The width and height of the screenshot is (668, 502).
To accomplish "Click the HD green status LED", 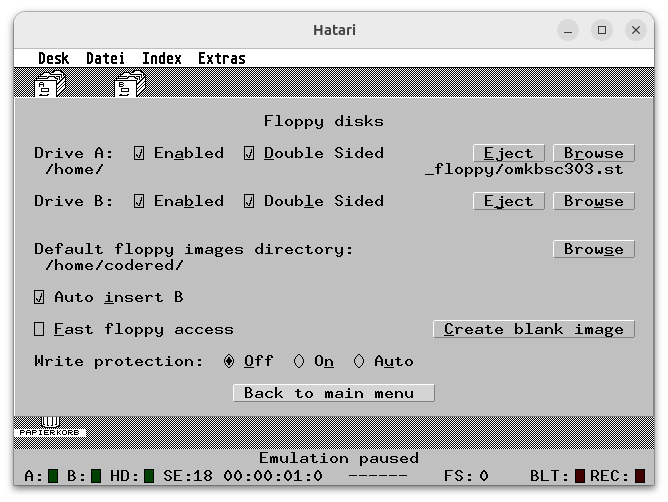I will [x=149, y=476].
